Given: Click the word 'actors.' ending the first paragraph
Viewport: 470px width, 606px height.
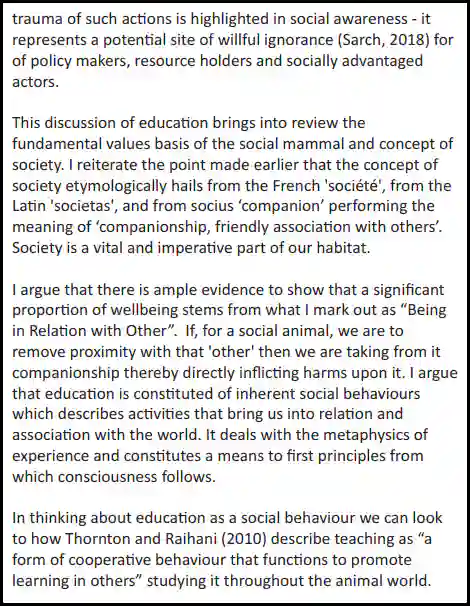Looking at the screenshot, I should (36, 82).
